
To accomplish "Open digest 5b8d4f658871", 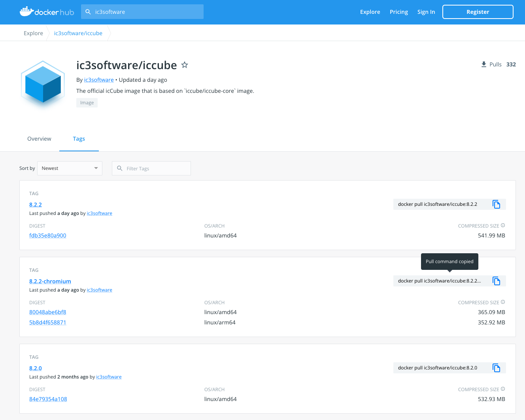I will [48, 322].
